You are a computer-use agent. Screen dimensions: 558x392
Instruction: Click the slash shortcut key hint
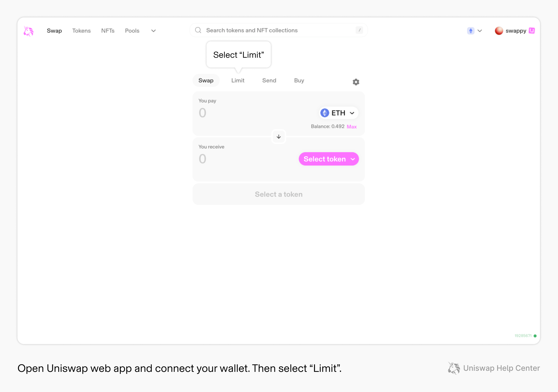tap(359, 30)
